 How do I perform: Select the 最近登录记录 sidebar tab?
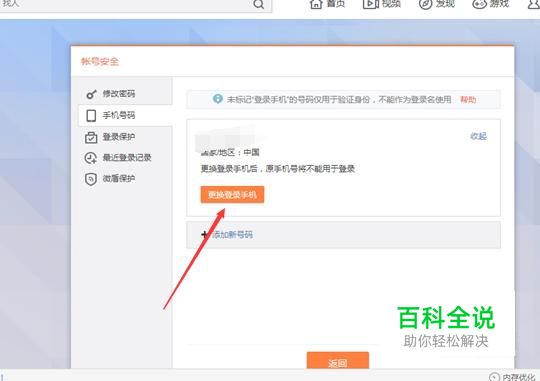pyautogui.click(x=125, y=158)
